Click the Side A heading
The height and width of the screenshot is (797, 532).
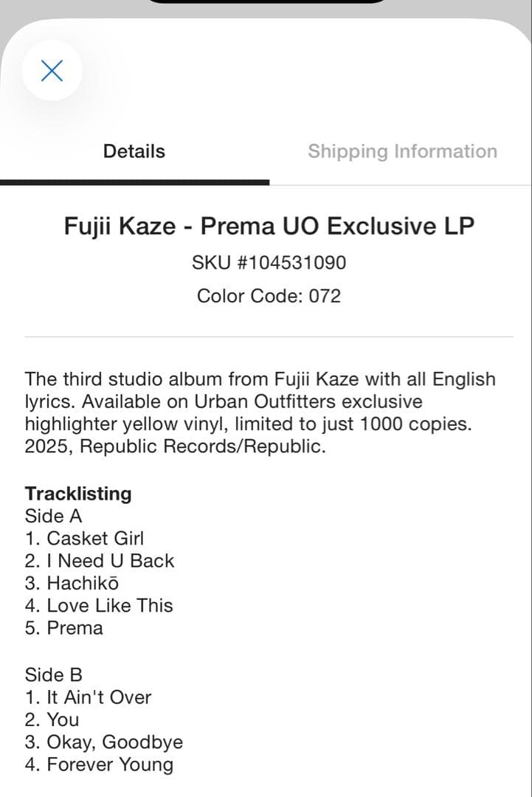click(53, 516)
